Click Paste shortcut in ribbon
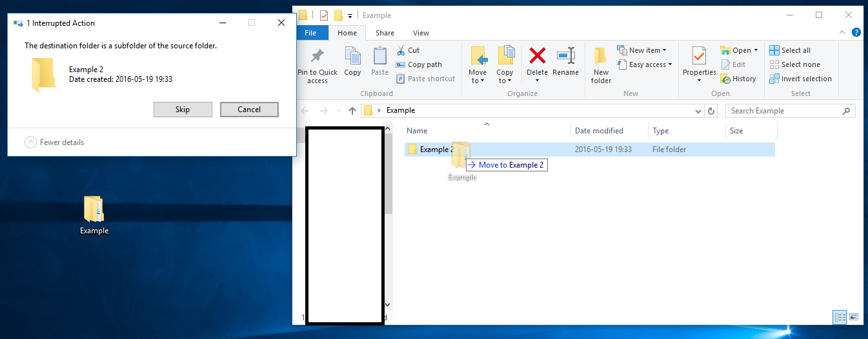The image size is (868, 339). click(x=425, y=79)
